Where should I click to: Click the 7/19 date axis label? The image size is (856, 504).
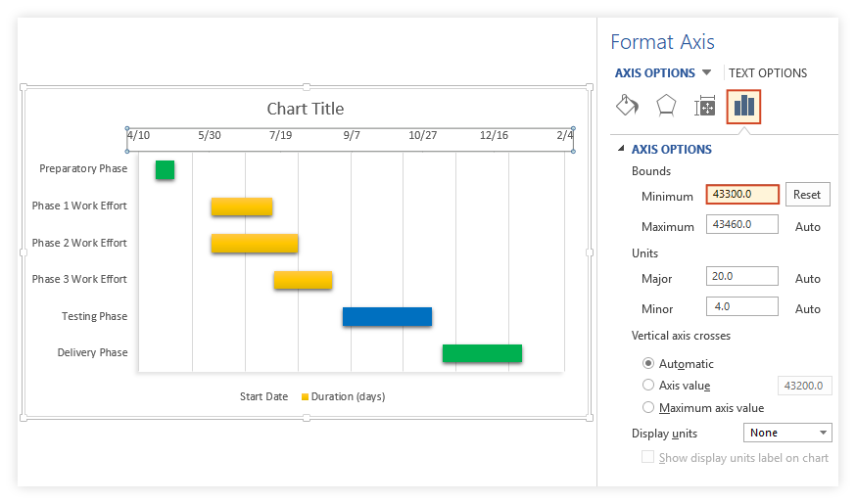coord(280,135)
